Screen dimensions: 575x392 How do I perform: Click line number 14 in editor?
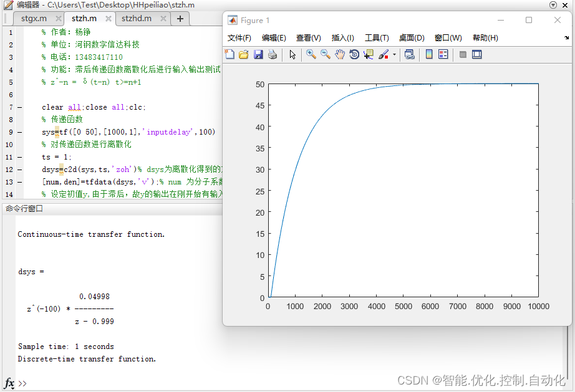[x=9, y=194]
